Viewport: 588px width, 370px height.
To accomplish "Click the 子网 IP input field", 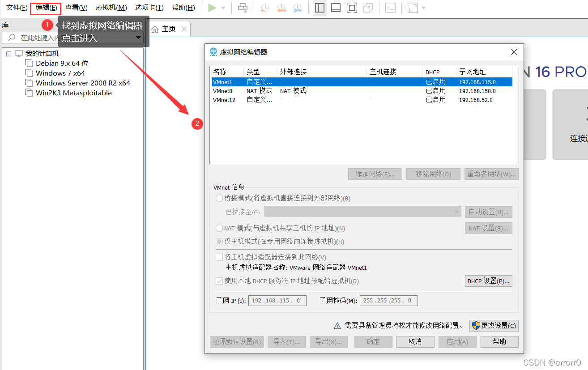I will 277,301.
